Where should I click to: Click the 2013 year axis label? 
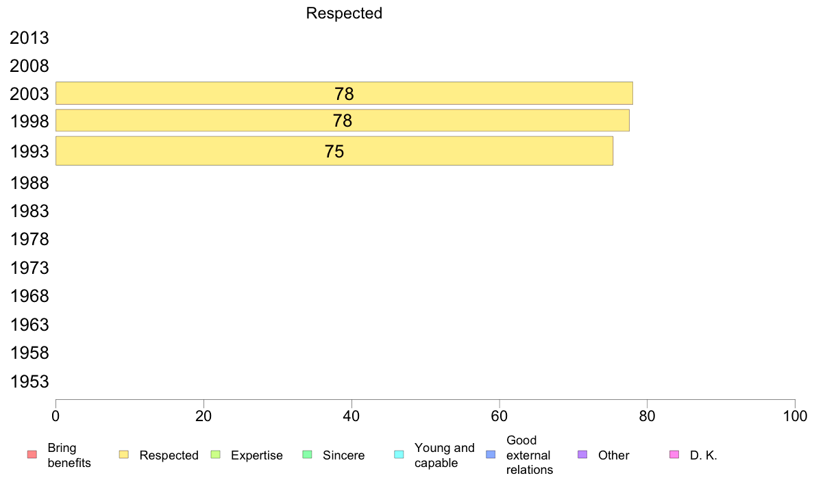click(29, 38)
